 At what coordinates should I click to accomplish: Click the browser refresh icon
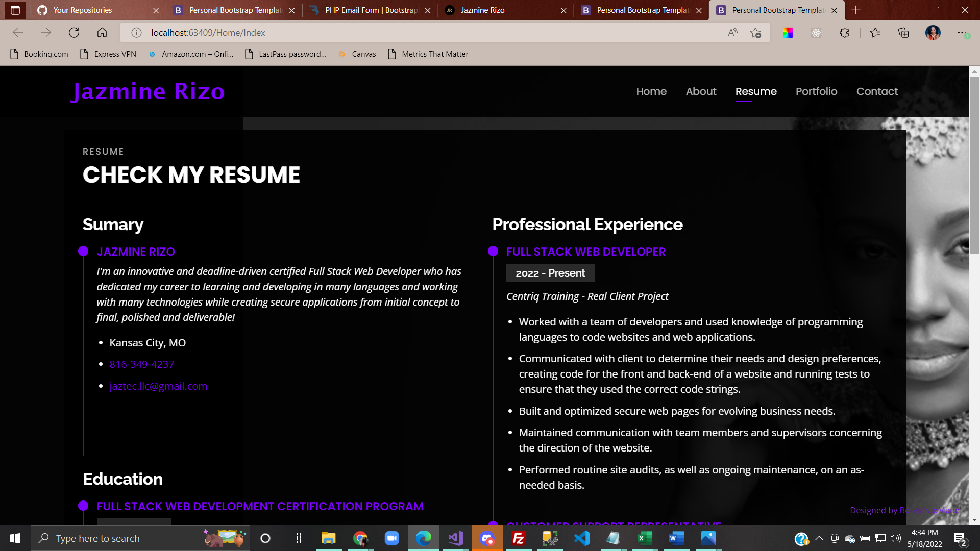(x=74, y=33)
